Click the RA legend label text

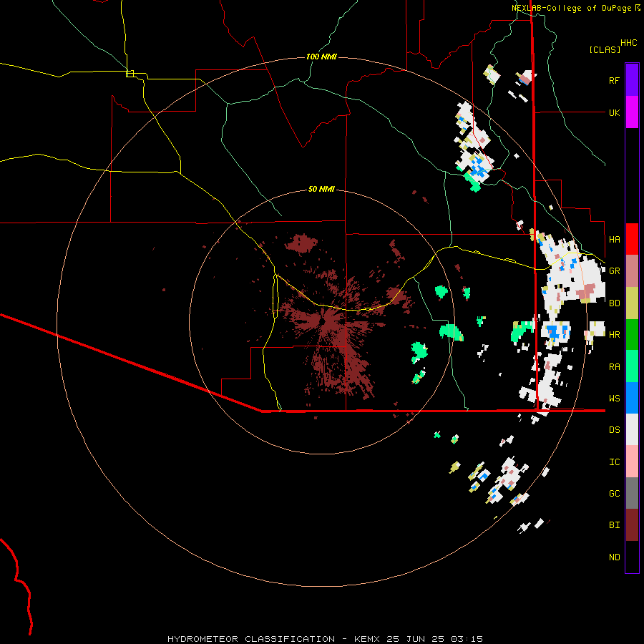pos(614,366)
